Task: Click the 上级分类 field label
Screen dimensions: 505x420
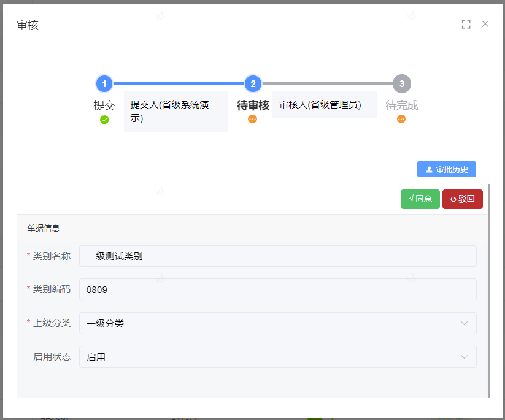Action: (52, 323)
